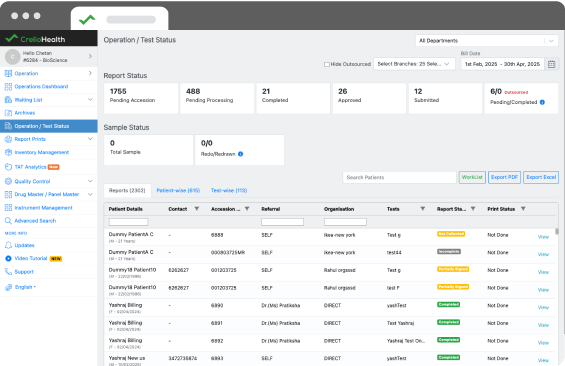The width and height of the screenshot is (565, 366).
Task: Click the Advanced Search magnifier icon
Action: coord(8,221)
